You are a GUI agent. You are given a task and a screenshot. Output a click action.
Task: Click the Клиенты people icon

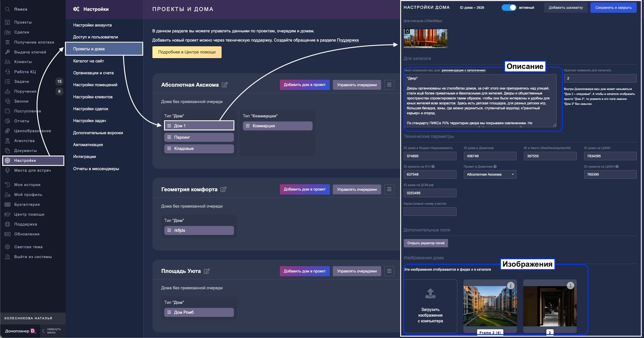(x=7, y=62)
